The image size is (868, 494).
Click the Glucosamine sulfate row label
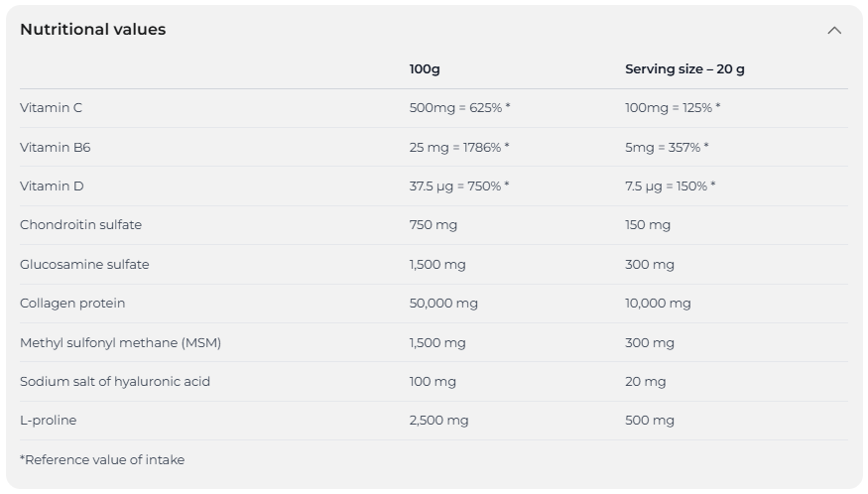point(84,264)
